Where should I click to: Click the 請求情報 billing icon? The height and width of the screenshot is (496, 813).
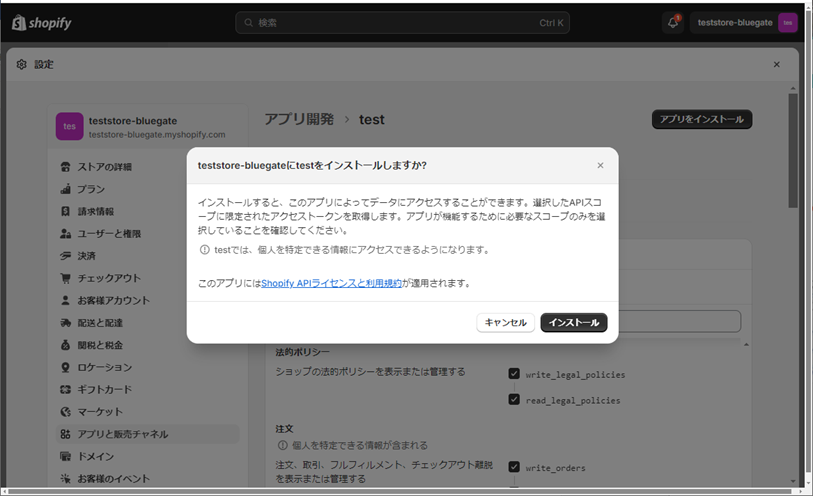(66, 211)
